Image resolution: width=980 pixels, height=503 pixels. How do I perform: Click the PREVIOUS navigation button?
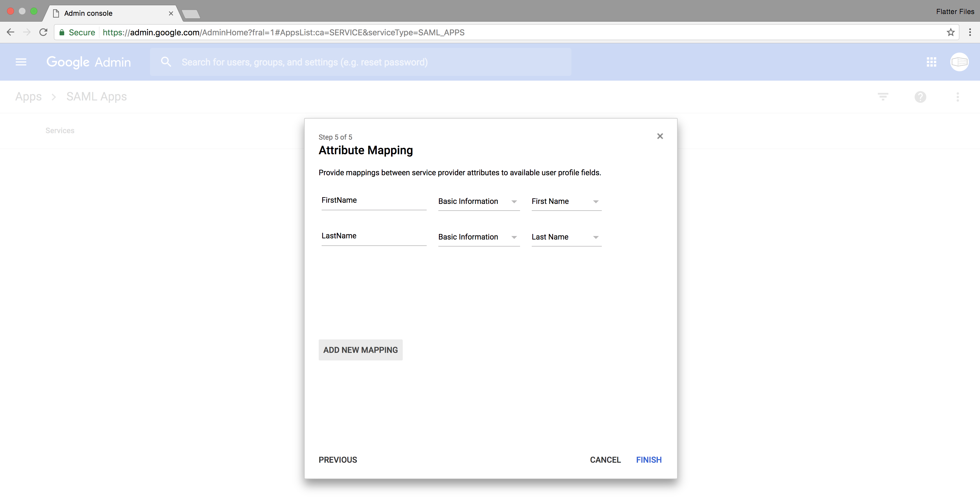coord(338,459)
